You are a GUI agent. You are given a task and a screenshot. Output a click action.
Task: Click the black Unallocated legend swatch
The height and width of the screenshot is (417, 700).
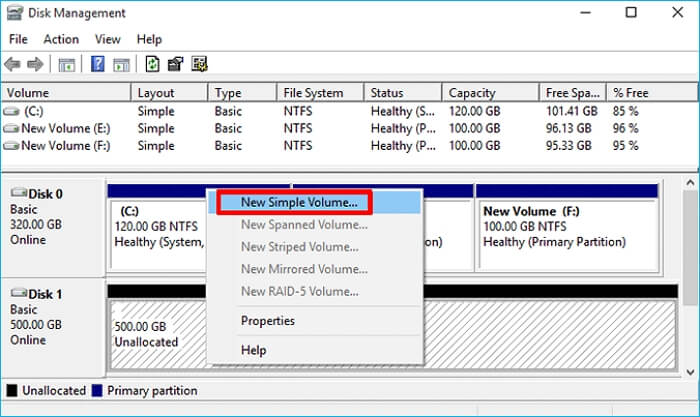click(x=11, y=391)
